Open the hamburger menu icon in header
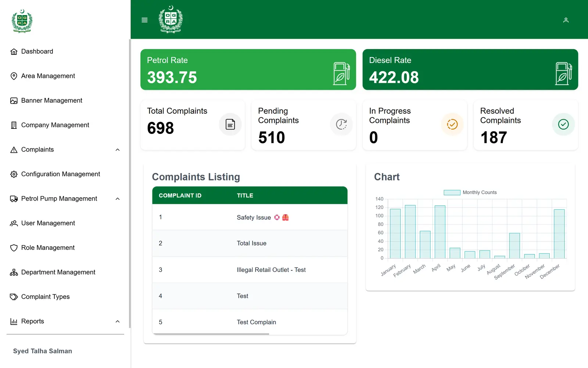This screenshot has height=368, width=588. [144, 20]
